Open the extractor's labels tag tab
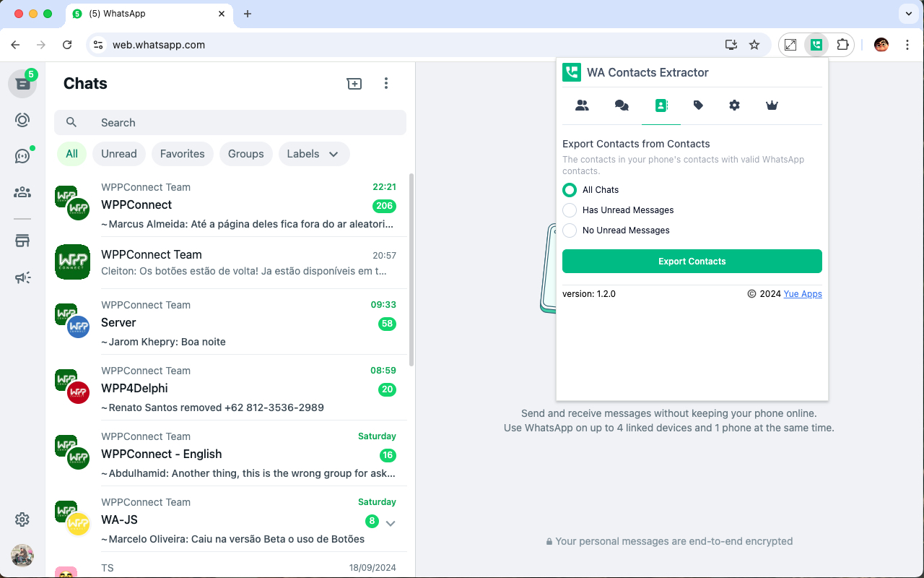 pyautogui.click(x=698, y=105)
